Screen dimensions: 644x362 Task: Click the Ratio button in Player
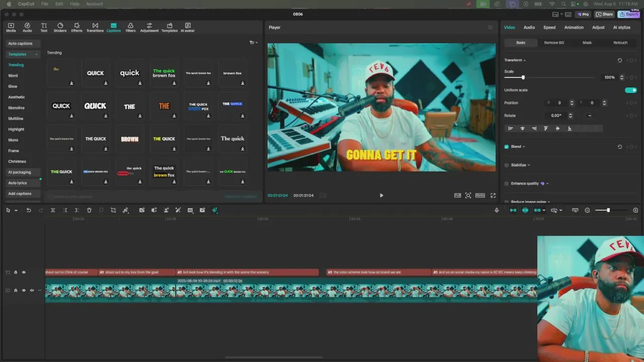[480, 196]
